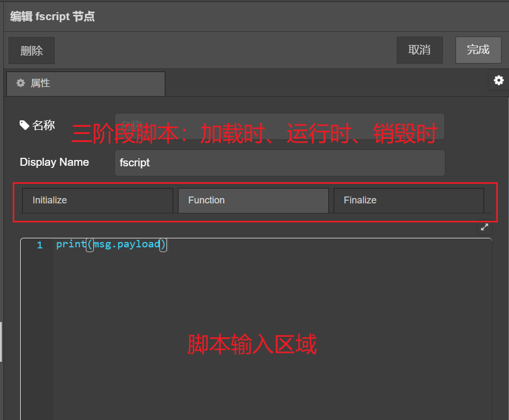Viewport: 509px width, 420px height.
Task: Expand the code editor with the fullscreen arrows icon
Action: coord(484,227)
